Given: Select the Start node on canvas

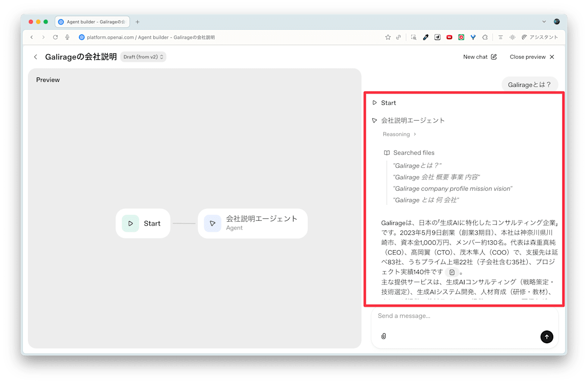Looking at the screenshot, I should 143,224.
